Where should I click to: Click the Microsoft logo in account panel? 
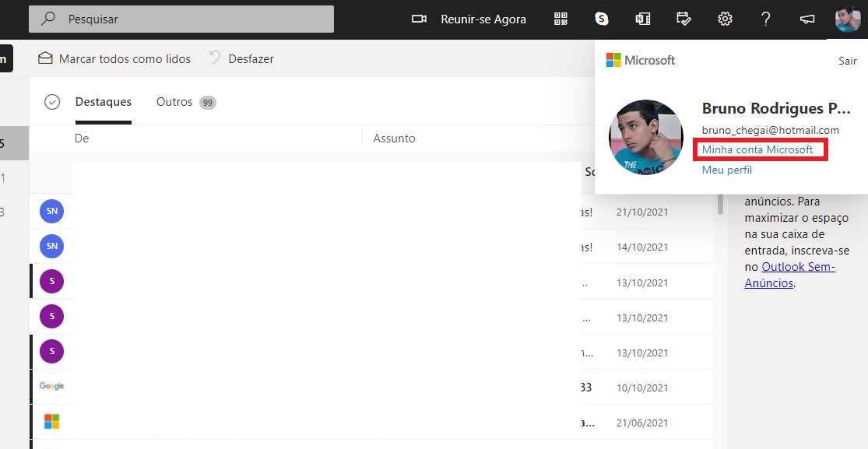click(641, 60)
